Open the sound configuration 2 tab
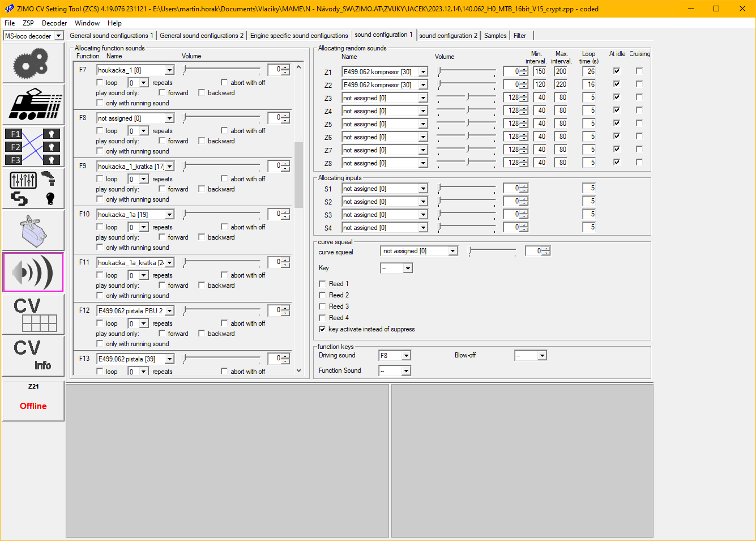 click(448, 36)
